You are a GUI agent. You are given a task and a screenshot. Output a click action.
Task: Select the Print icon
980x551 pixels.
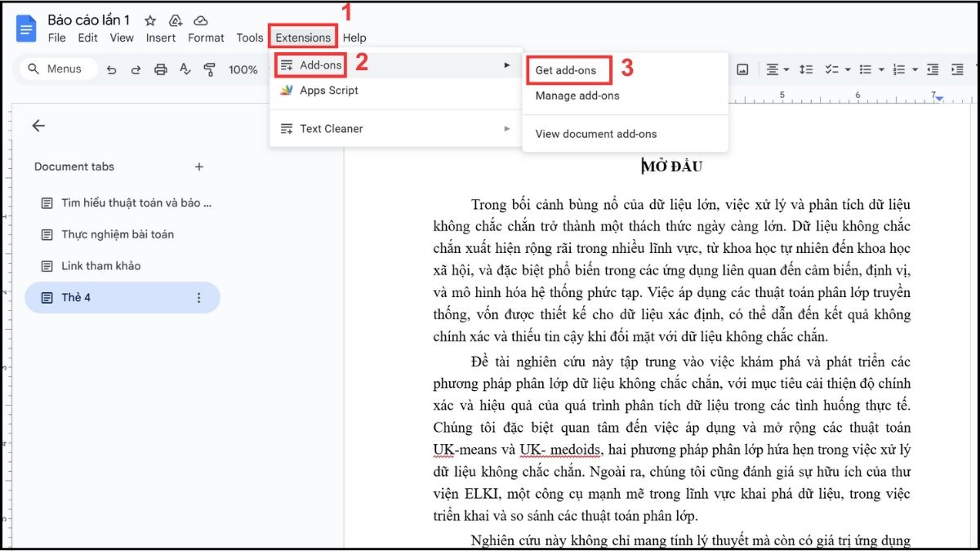point(160,69)
